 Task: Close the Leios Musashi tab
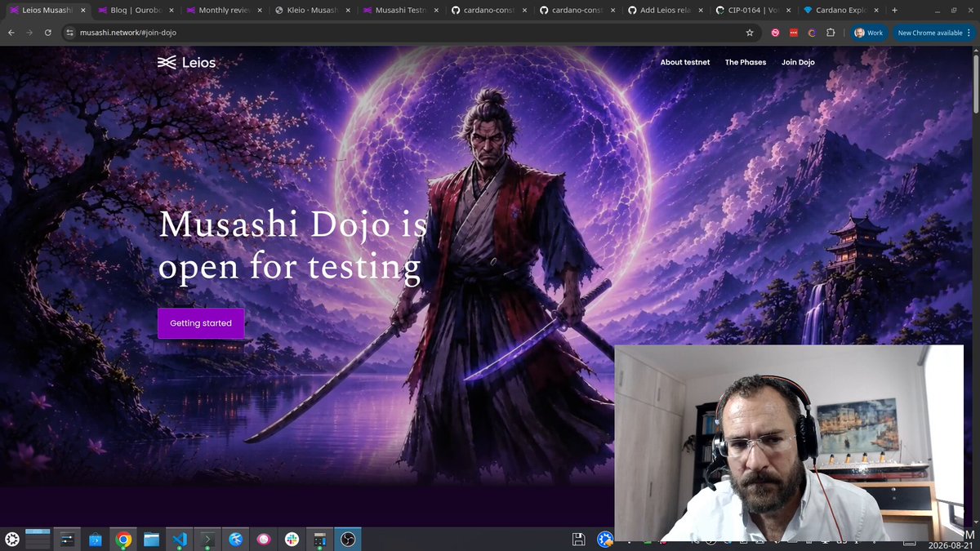(82, 11)
